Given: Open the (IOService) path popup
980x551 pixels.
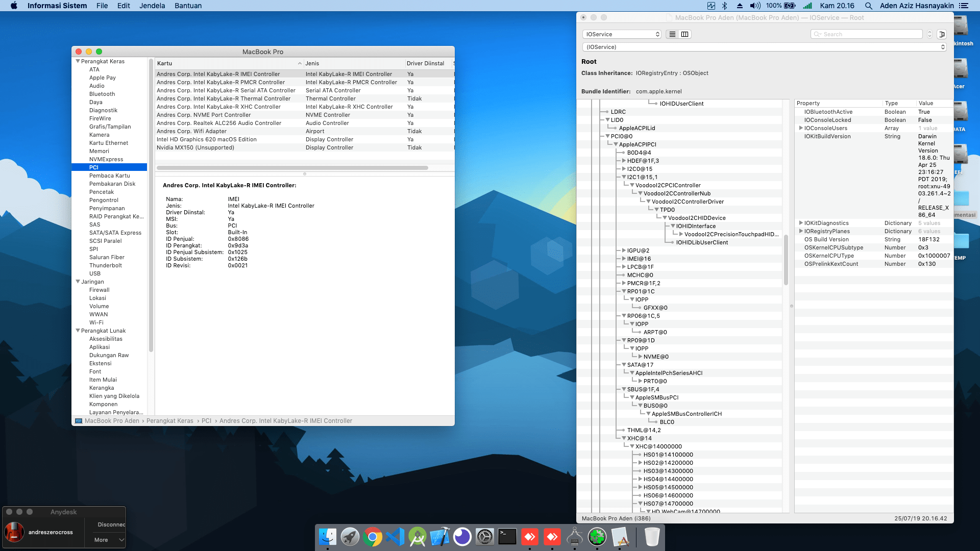Looking at the screenshot, I should (764, 47).
